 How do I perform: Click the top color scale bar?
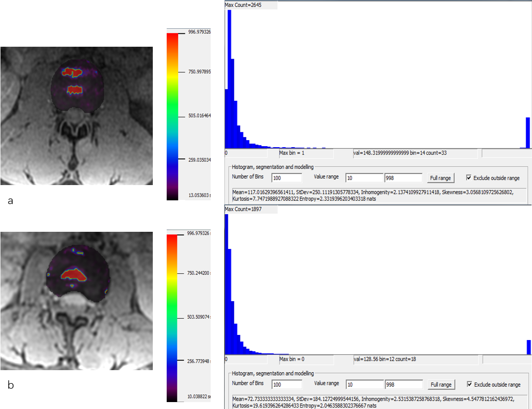172,116
